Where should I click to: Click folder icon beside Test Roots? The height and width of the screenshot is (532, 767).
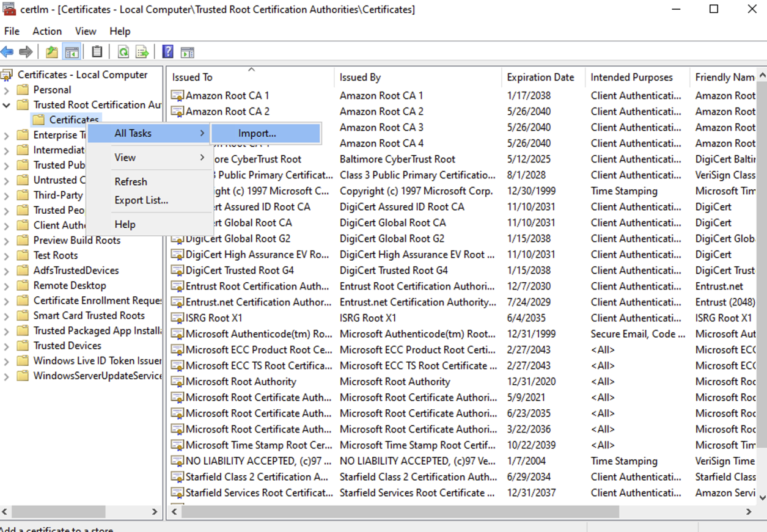click(23, 255)
